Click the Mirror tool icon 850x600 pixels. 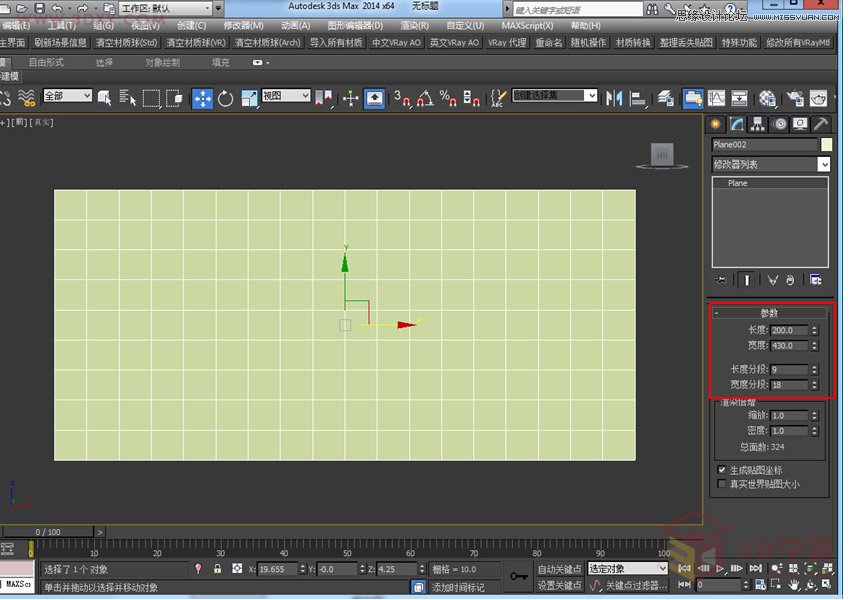click(614, 98)
